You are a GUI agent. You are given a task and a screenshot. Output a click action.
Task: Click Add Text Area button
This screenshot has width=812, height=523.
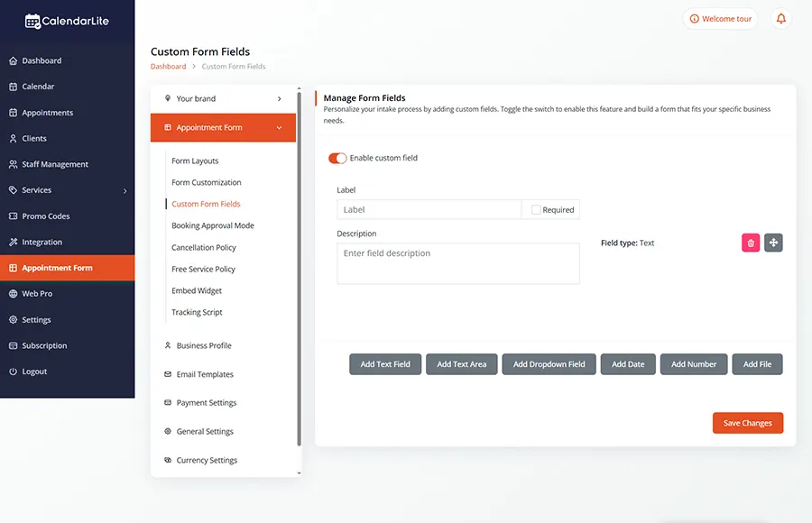(x=461, y=364)
